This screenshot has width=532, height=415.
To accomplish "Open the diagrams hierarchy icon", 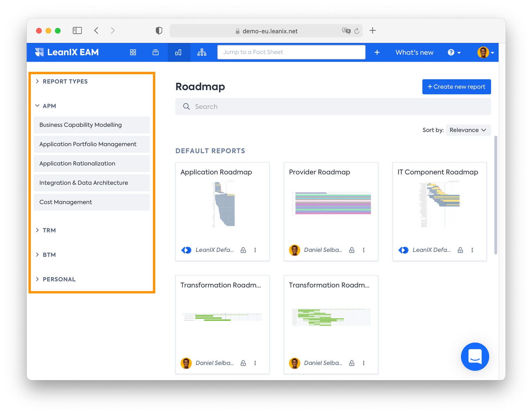I will click(202, 52).
